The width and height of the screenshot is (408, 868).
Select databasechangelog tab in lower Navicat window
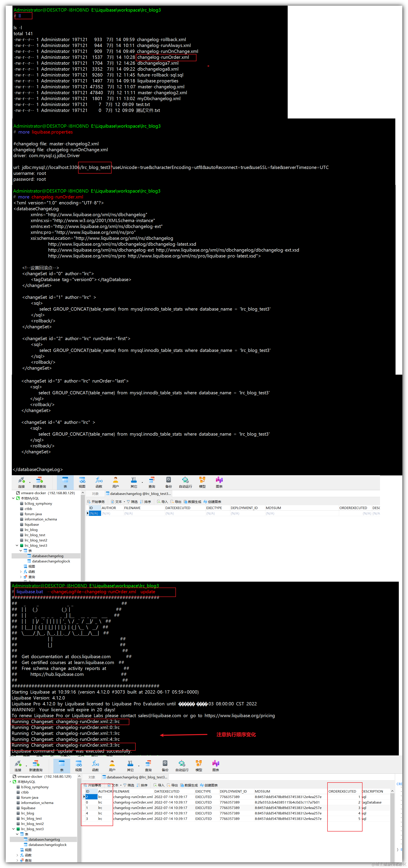click(135, 777)
